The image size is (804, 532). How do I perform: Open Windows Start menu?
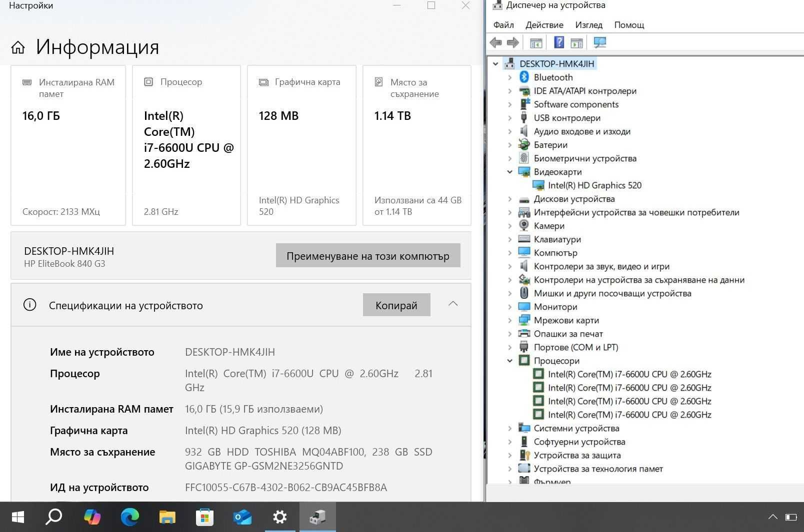point(17,517)
